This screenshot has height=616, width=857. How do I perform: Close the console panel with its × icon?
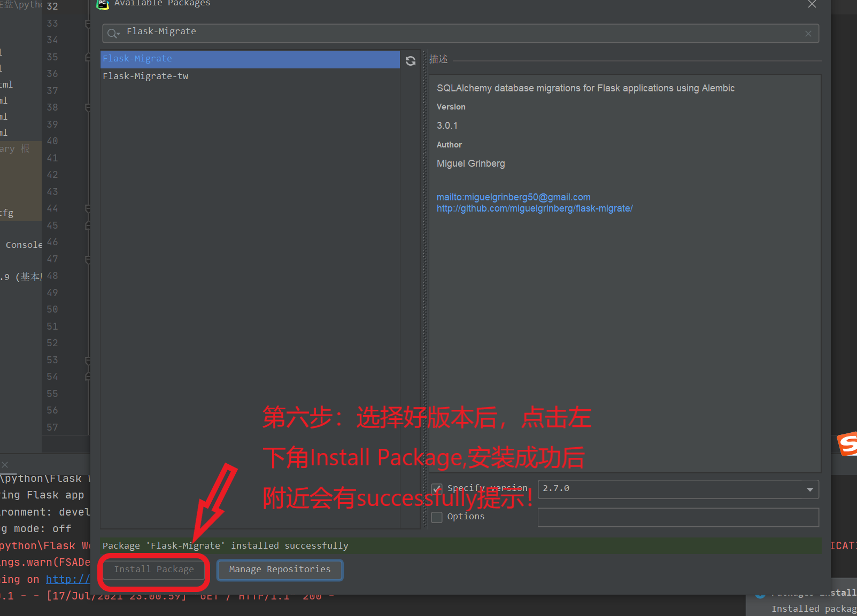point(5,464)
